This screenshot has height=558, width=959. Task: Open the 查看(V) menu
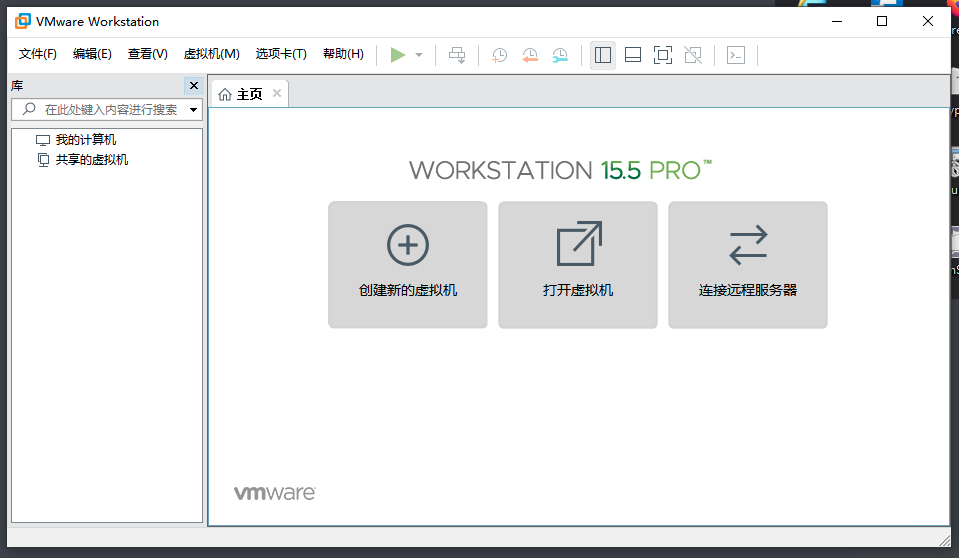point(147,54)
